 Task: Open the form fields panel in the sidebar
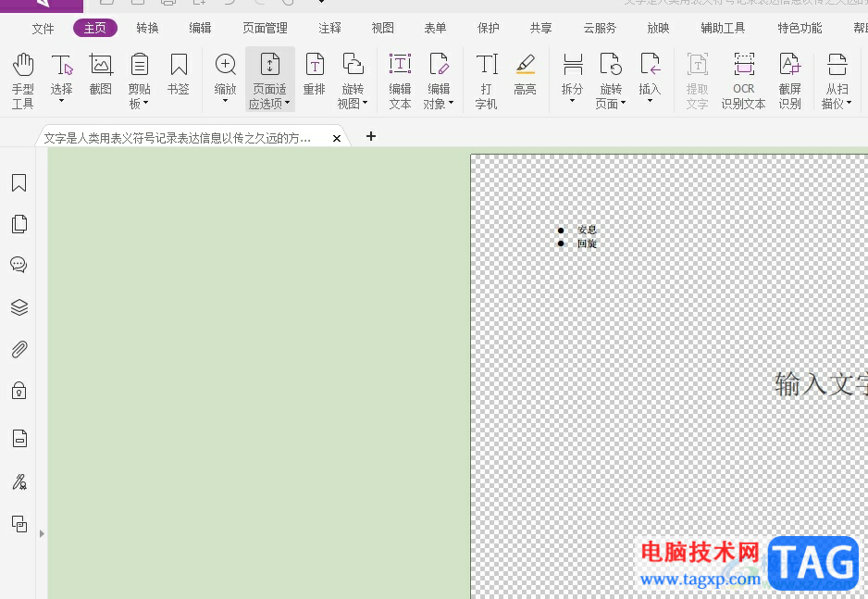tap(20, 439)
